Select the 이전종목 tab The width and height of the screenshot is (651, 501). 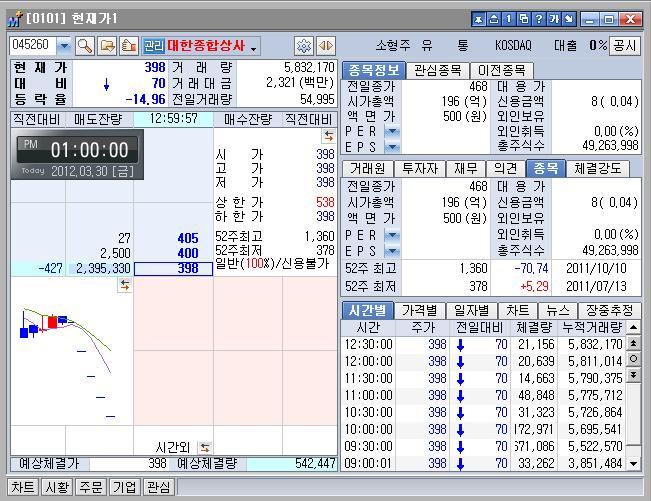pos(502,70)
